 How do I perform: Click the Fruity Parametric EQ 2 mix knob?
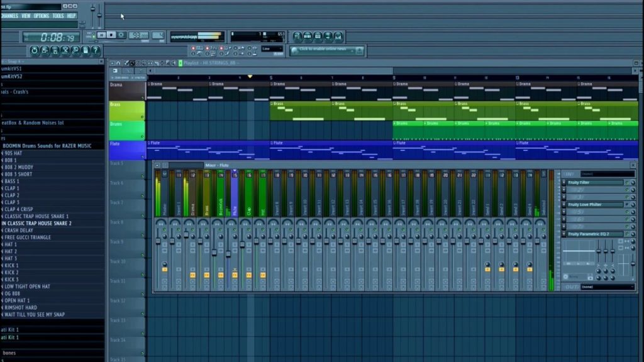pos(633,234)
